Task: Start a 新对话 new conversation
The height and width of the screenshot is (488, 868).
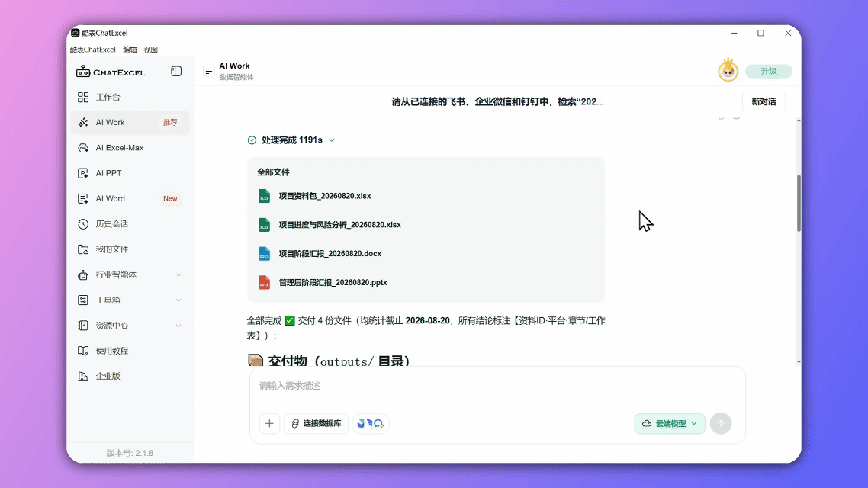Action: tap(764, 102)
